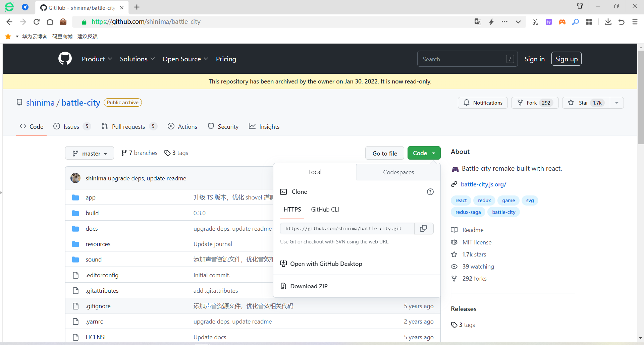Click the clone URL text field
This screenshot has height=345, width=644.
pyautogui.click(x=347, y=228)
